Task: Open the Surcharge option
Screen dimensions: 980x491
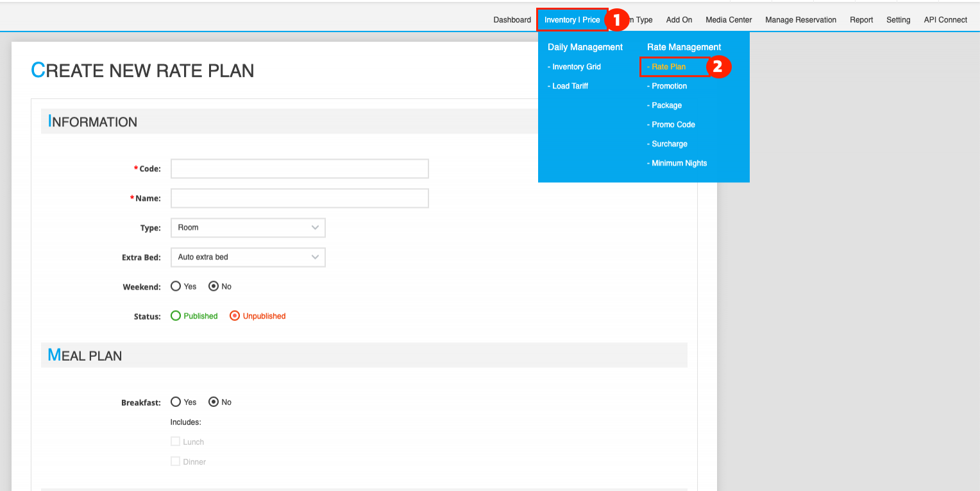Action: [x=669, y=144]
